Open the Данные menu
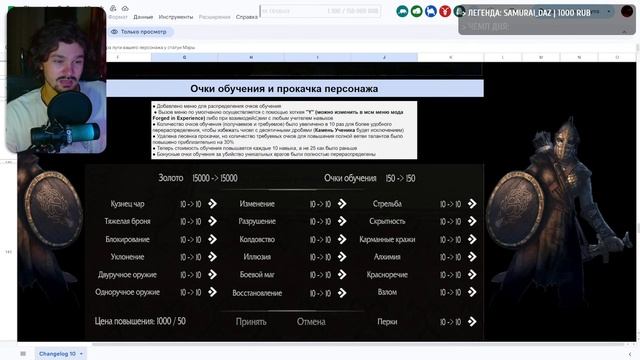 [143, 17]
